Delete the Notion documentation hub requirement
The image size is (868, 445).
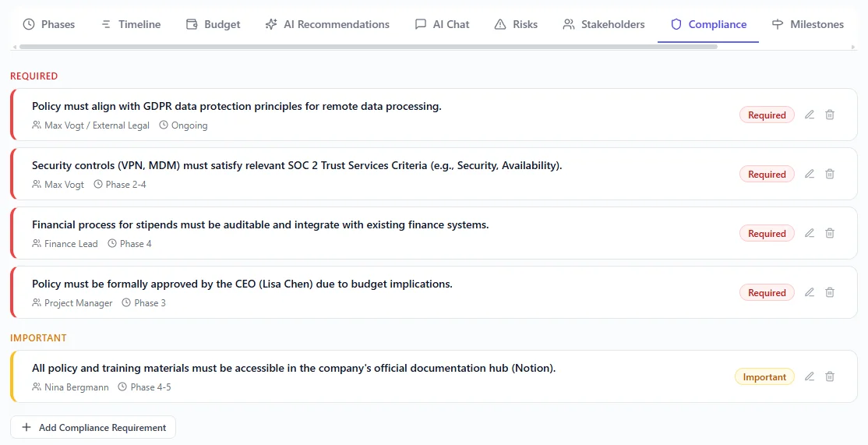click(830, 376)
